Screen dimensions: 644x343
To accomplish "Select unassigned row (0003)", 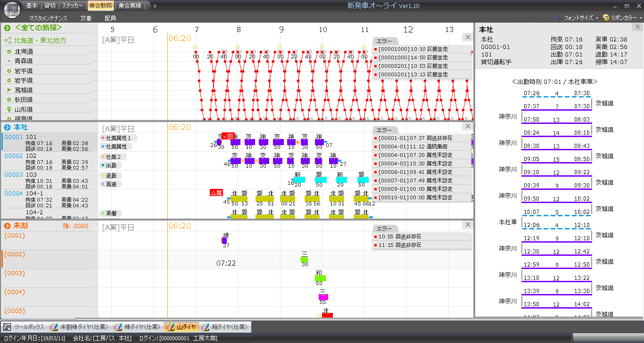I will point(48,278).
